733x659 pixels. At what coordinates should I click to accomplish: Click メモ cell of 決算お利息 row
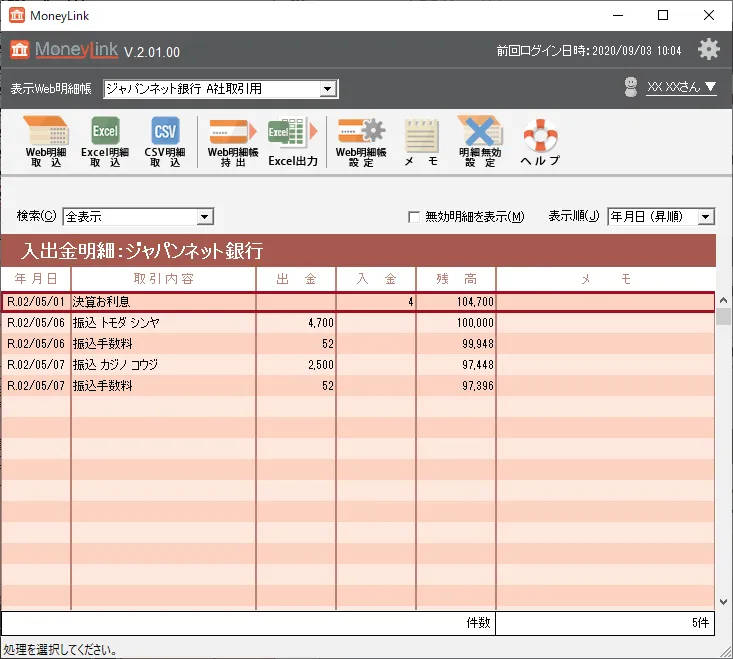[605, 302]
